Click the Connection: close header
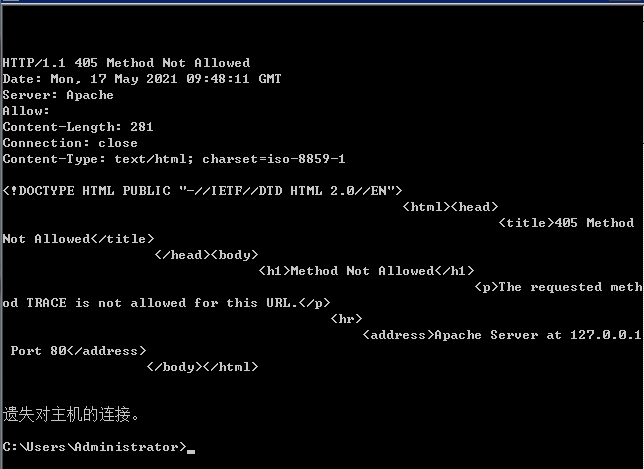Viewport: 644px width, 469px height. [70, 143]
